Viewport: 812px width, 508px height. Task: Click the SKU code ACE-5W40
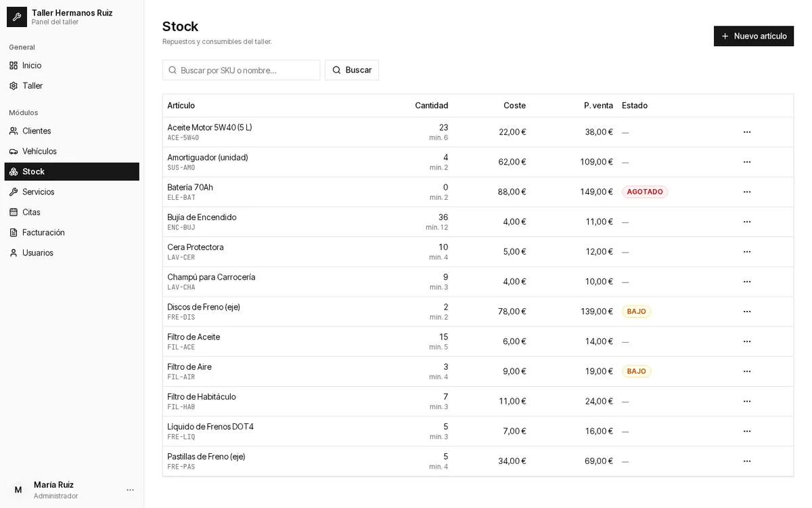pos(183,137)
